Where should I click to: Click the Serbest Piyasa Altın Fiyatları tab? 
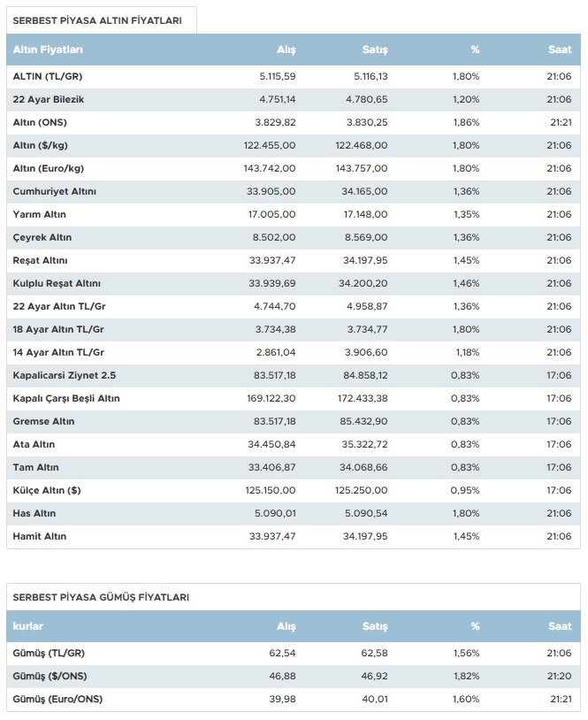click(x=98, y=20)
